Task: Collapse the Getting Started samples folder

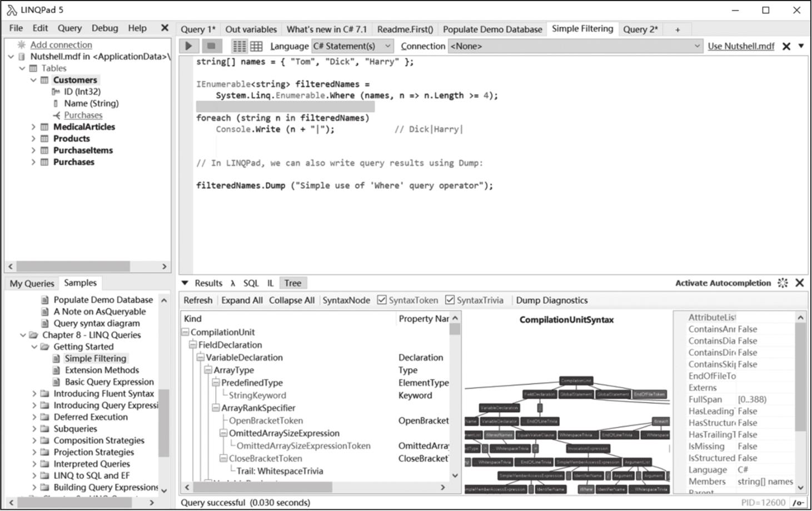Action: [x=34, y=347]
